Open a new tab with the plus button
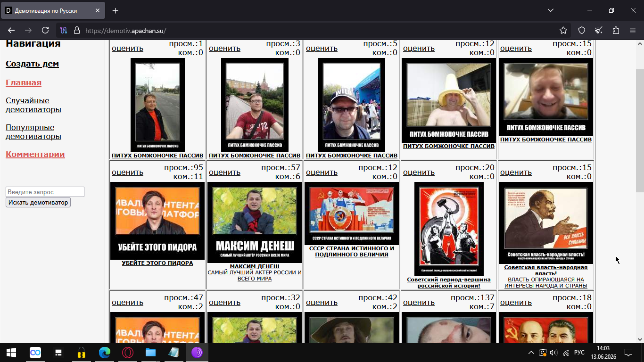 (x=116, y=10)
